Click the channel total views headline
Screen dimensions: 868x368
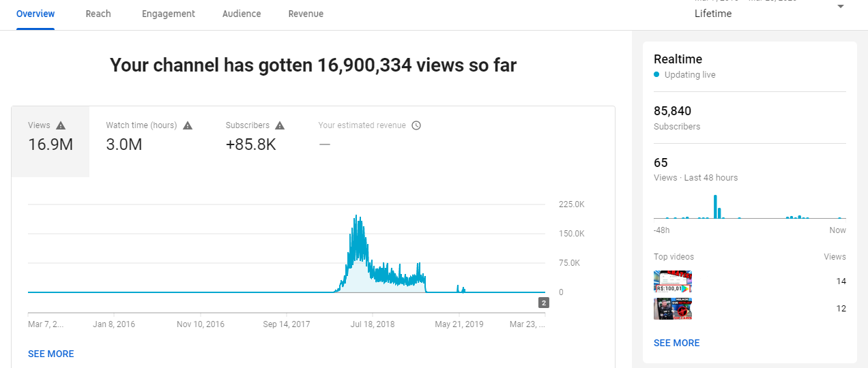[313, 65]
